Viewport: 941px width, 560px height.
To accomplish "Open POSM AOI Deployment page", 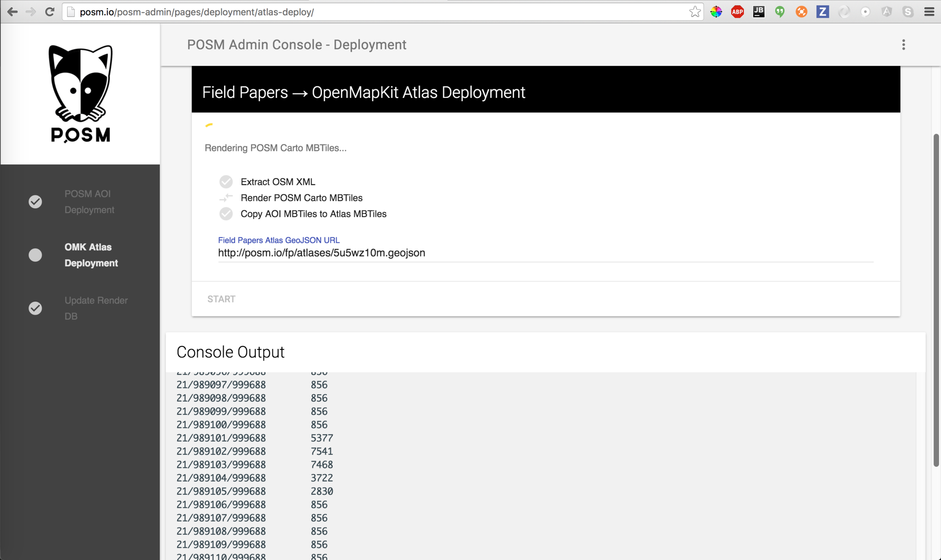I will coord(89,202).
